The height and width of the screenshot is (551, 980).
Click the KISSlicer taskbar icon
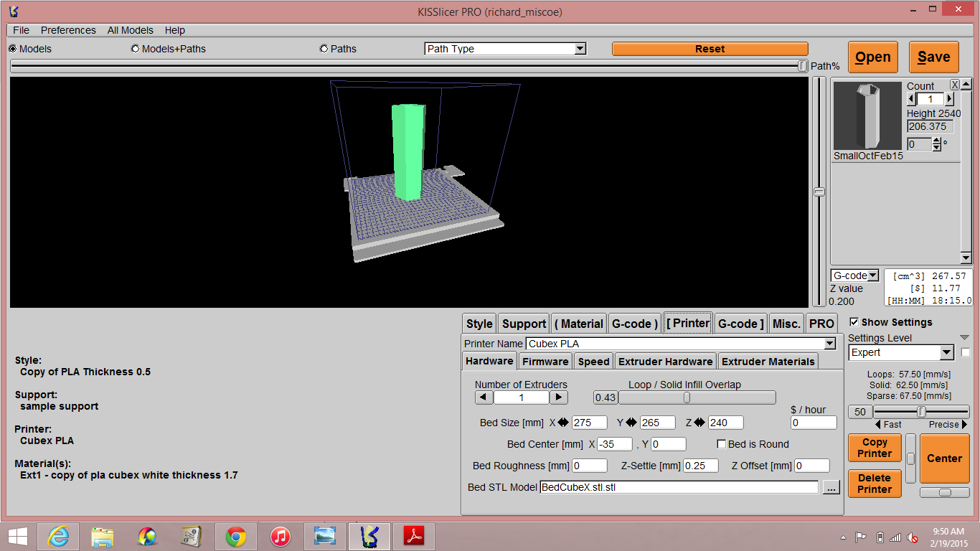coord(369,536)
